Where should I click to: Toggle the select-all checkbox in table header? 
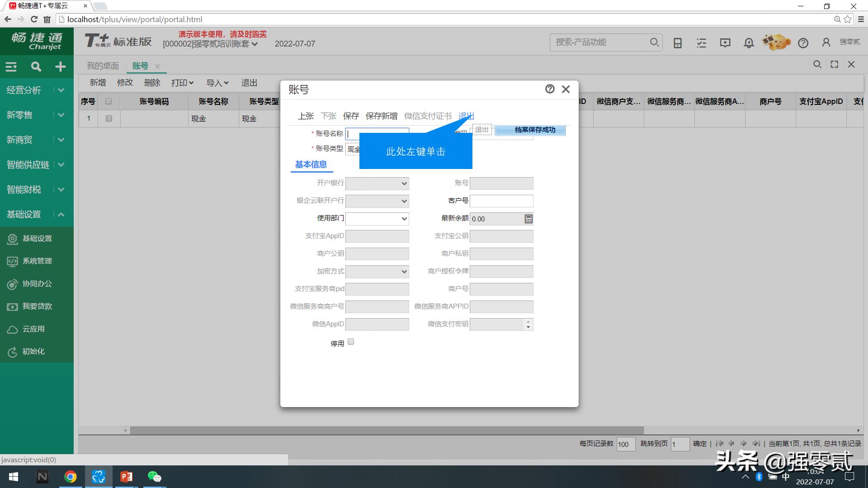pyautogui.click(x=108, y=101)
